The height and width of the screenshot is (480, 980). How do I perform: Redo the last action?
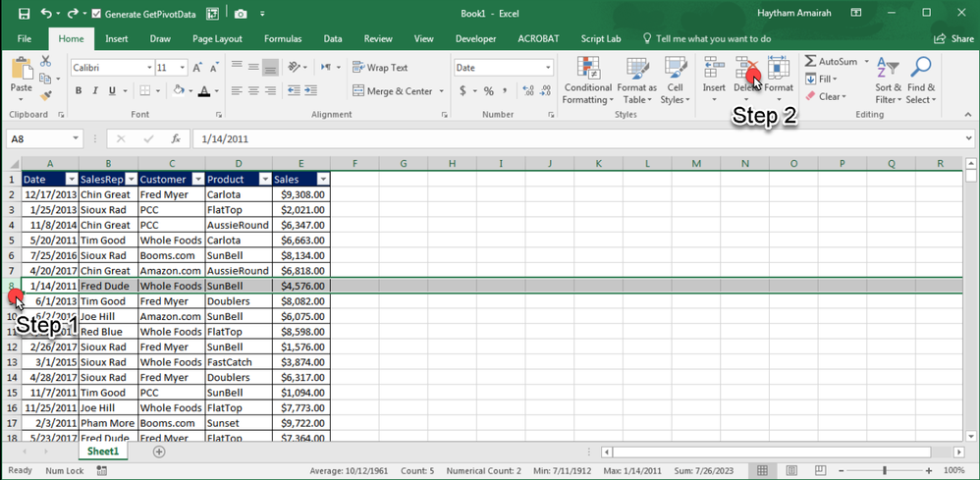pyautogui.click(x=73, y=13)
